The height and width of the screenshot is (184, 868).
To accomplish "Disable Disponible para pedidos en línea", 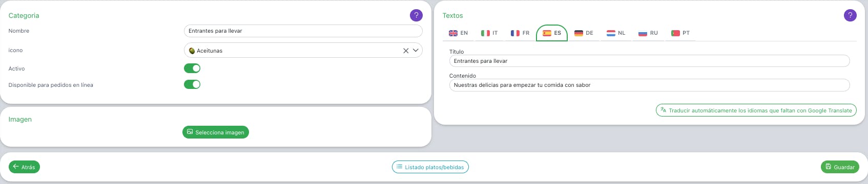I will pos(192,84).
